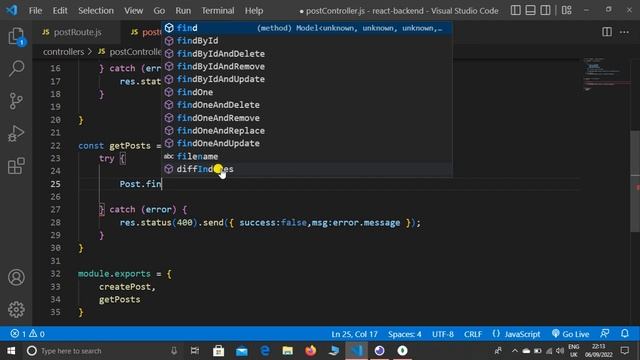Screen dimensions: 640x360
Task: Select the find suggestion
Action: (x=307, y=28)
